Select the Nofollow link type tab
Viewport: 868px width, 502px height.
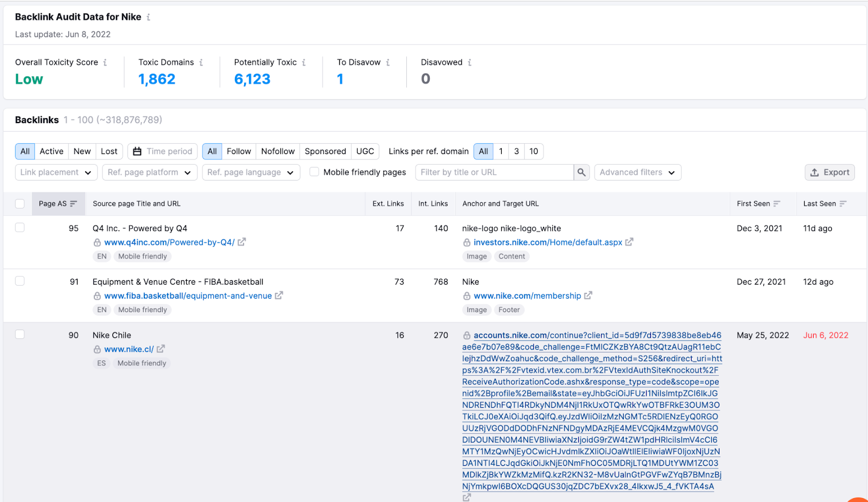(278, 151)
